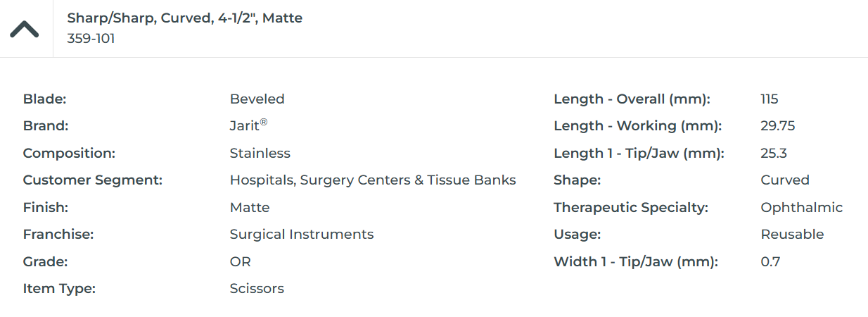Select the overall length value 115

point(770,99)
